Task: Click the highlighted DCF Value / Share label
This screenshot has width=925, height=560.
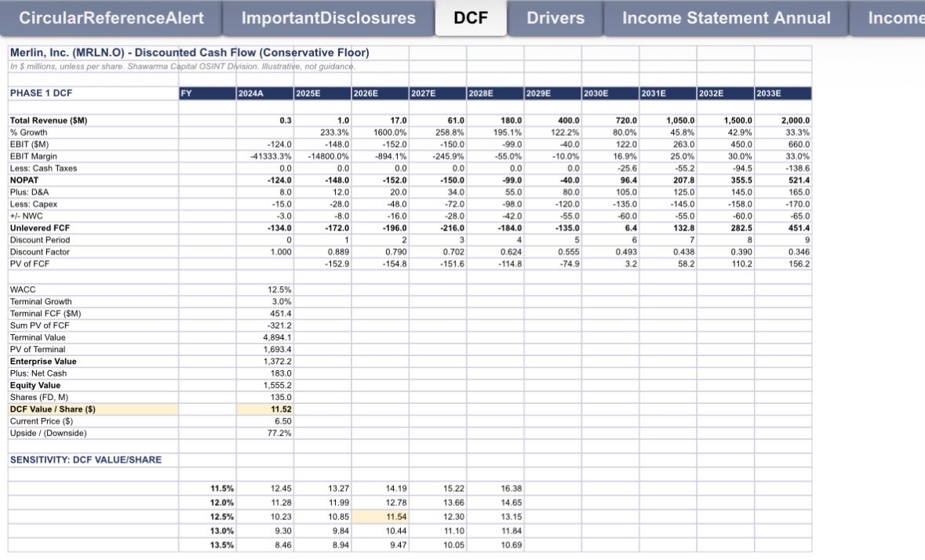Action: pyautogui.click(x=93, y=409)
